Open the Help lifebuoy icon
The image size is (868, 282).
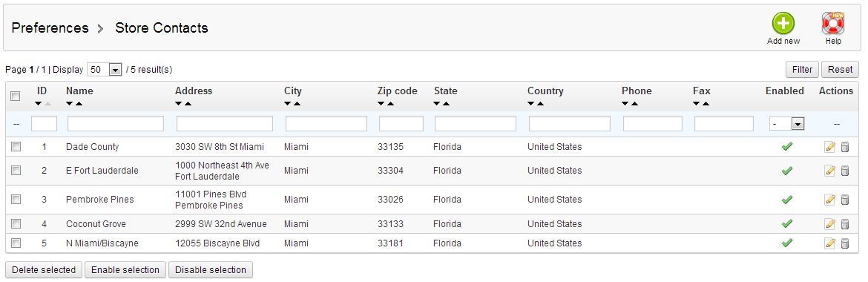[832, 24]
